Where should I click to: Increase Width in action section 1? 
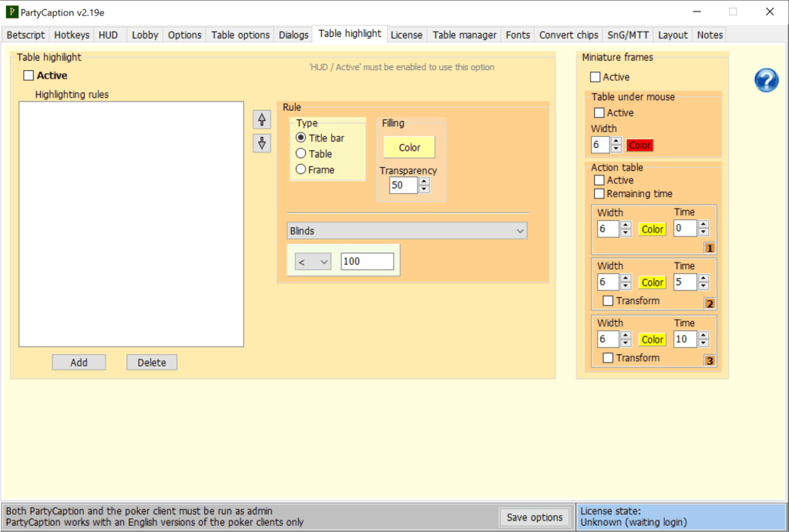tap(626, 226)
